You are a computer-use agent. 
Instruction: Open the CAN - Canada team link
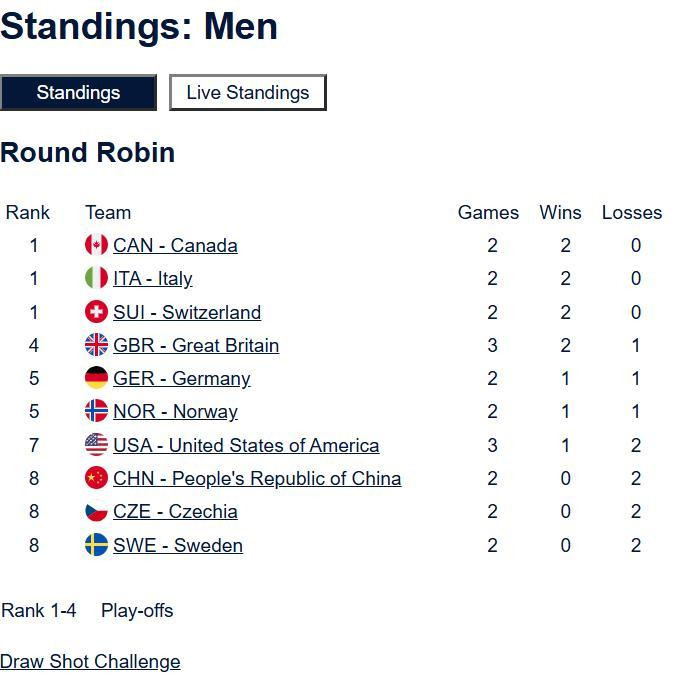[175, 246]
